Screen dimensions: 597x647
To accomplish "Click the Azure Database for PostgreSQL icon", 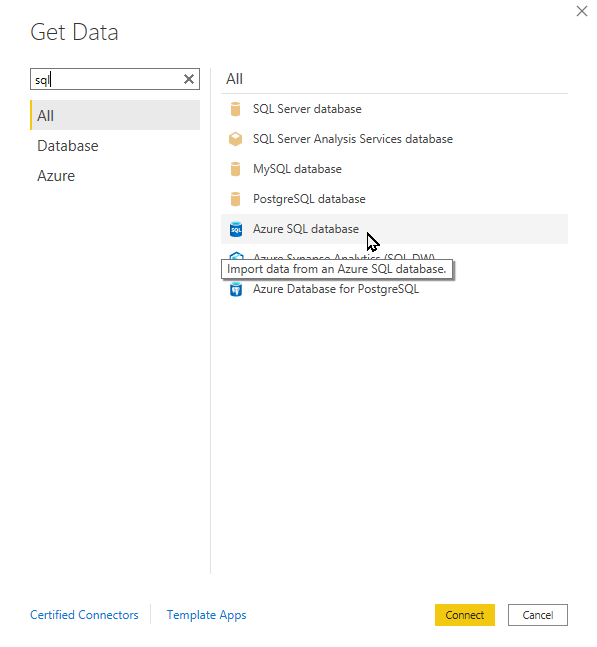I will (x=236, y=289).
